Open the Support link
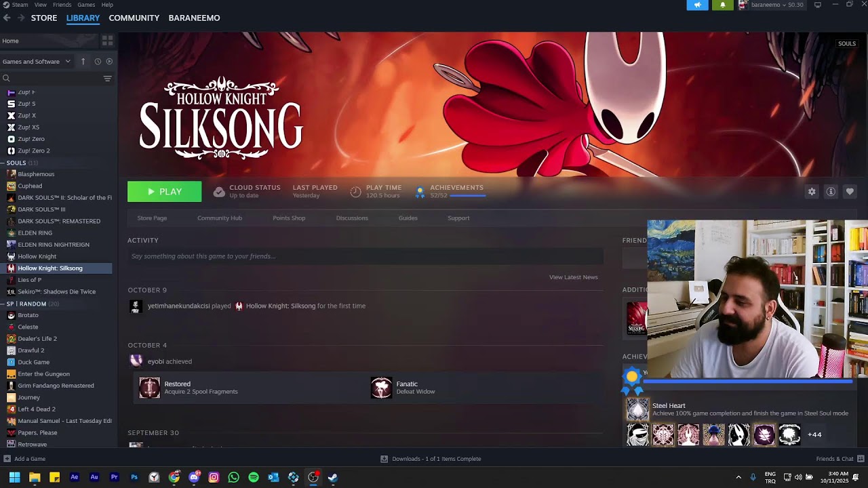The image size is (868, 488). point(458,218)
